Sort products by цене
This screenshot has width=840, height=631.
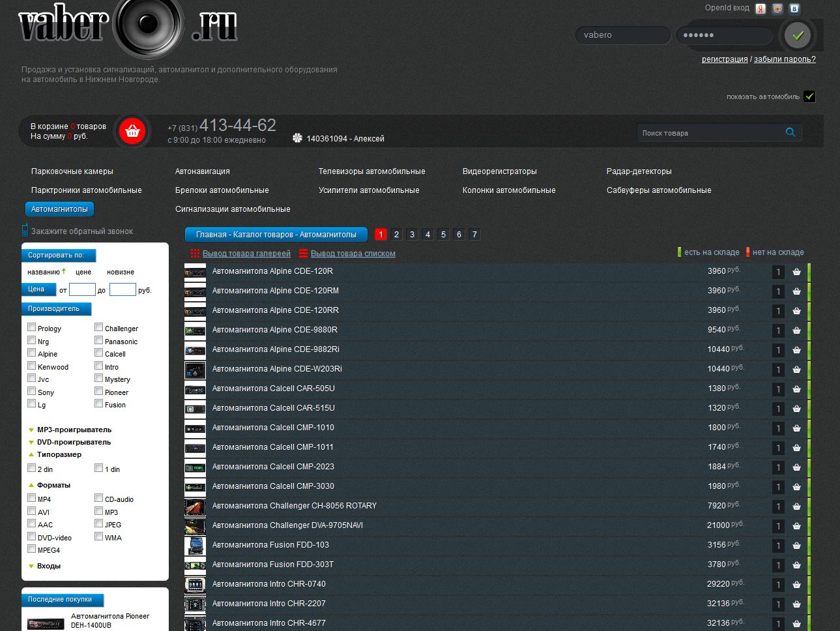83,272
